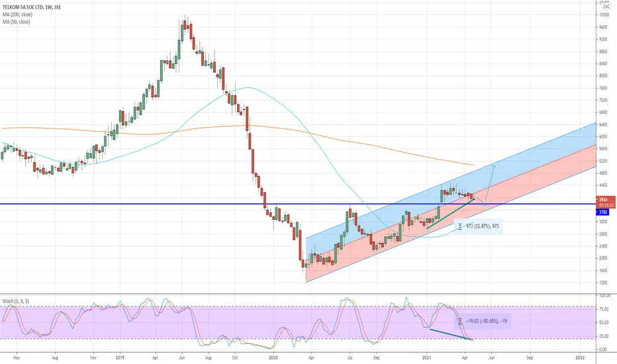Click the 0.00 Stoch axis label
617x364 pixels.
click(602, 349)
